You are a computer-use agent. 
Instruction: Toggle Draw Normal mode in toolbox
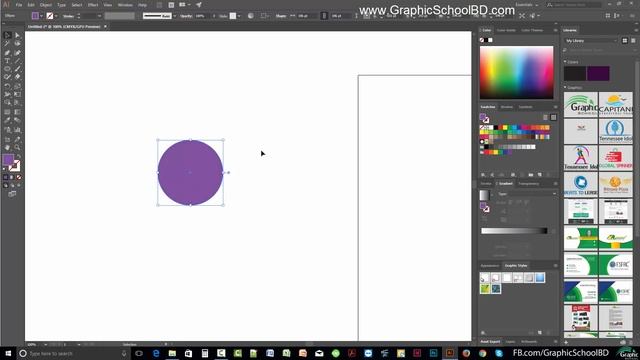pos(6,185)
